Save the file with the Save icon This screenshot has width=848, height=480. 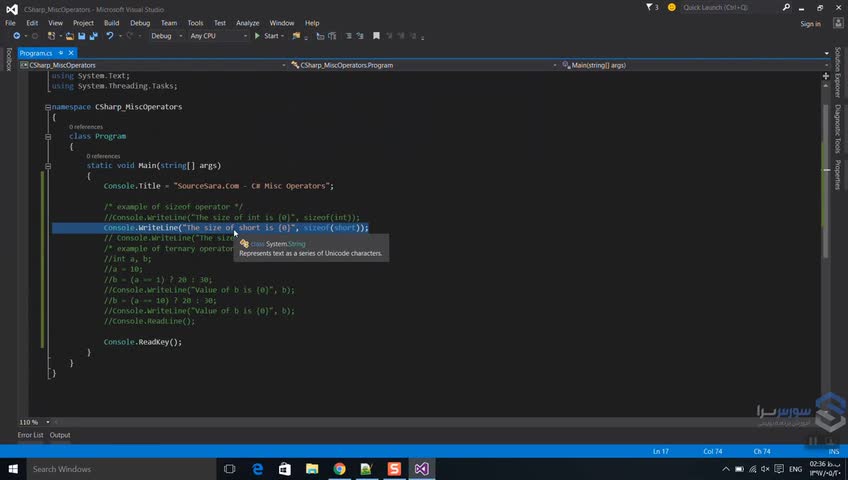tap(82, 36)
